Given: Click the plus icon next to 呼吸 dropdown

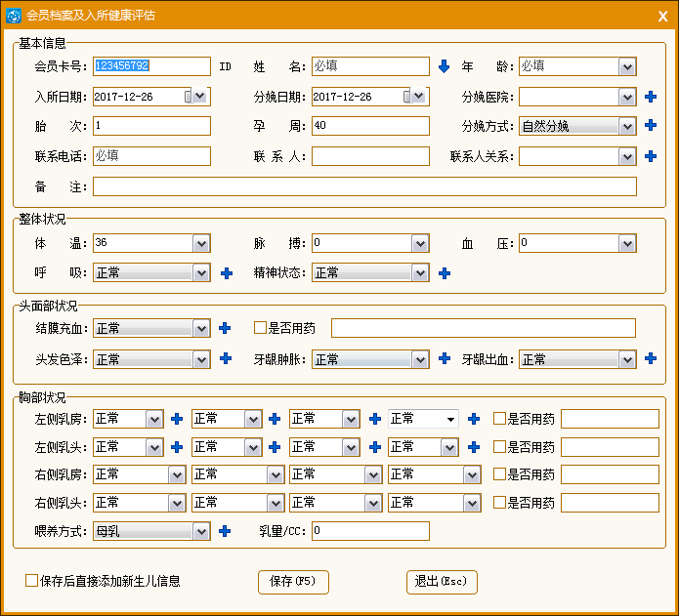Looking at the screenshot, I should tap(226, 273).
